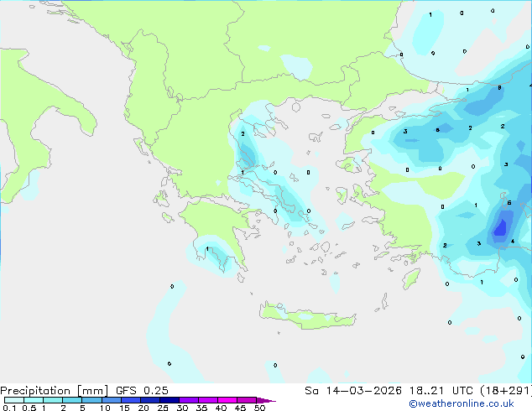
Task: Click the legend scale label "40"
Action: [x=221, y=408]
